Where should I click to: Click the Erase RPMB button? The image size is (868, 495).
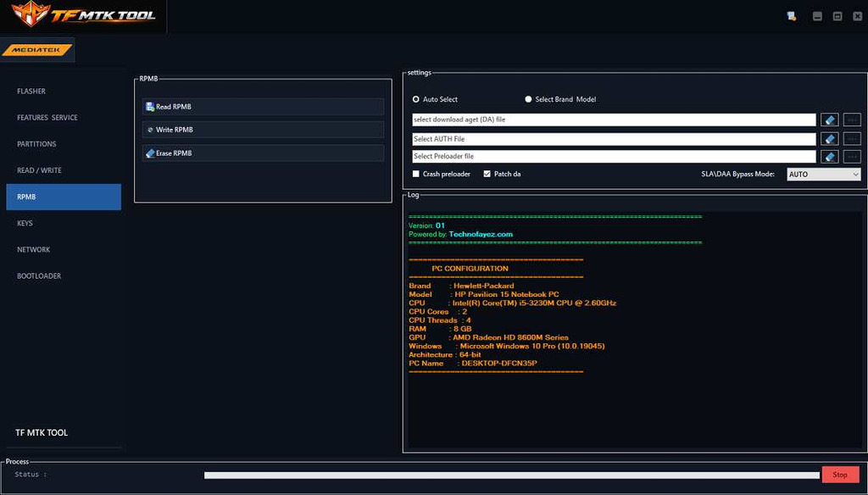(263, 153)
